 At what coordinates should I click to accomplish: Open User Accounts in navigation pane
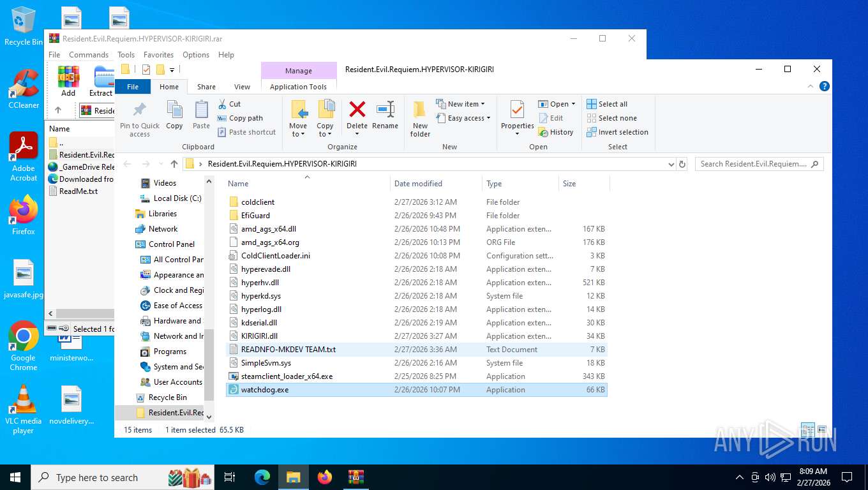pos(172,382)
